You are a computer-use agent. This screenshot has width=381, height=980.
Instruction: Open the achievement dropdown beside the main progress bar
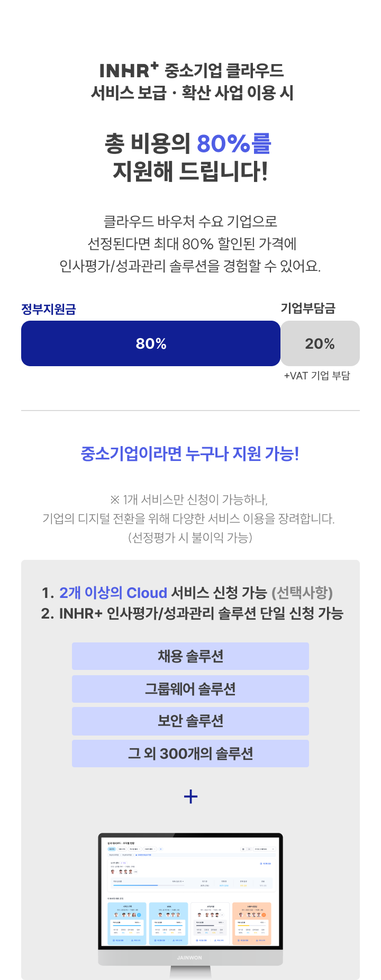pyautogui.click(x=178, y=882)
